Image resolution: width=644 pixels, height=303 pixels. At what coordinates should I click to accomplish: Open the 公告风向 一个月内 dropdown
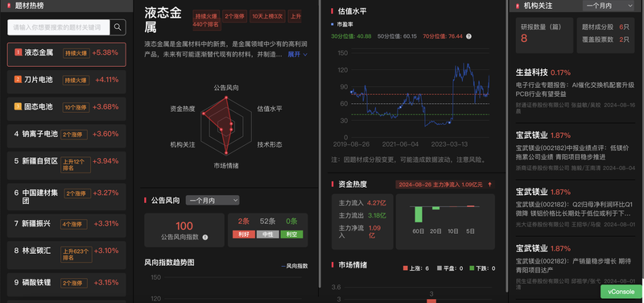(x=213, y=200)
